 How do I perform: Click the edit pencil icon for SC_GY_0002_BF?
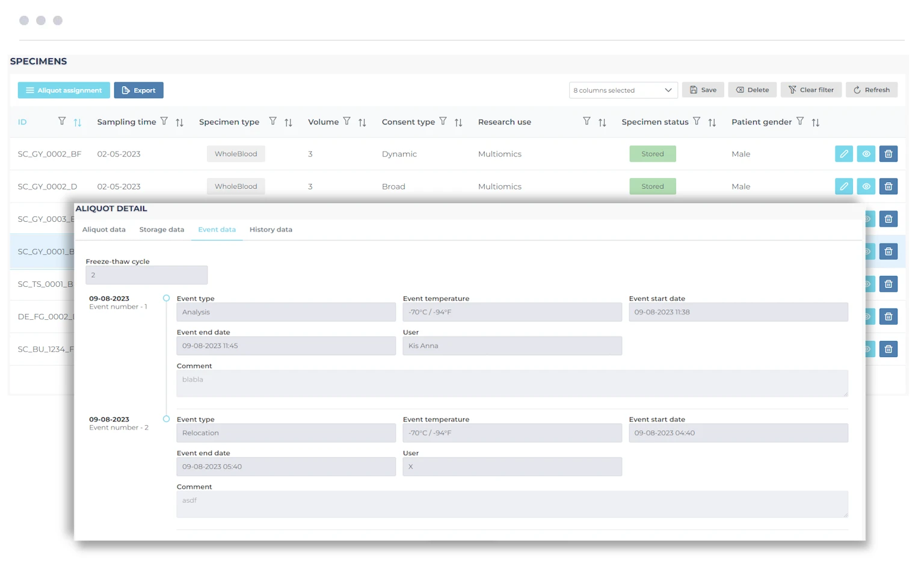click(x=844, y=154)
